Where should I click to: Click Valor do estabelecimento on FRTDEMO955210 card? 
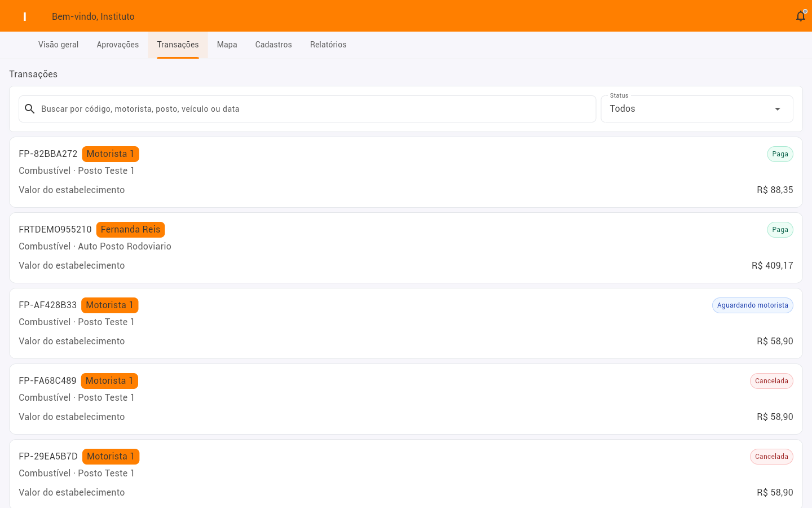click(72, 266)
